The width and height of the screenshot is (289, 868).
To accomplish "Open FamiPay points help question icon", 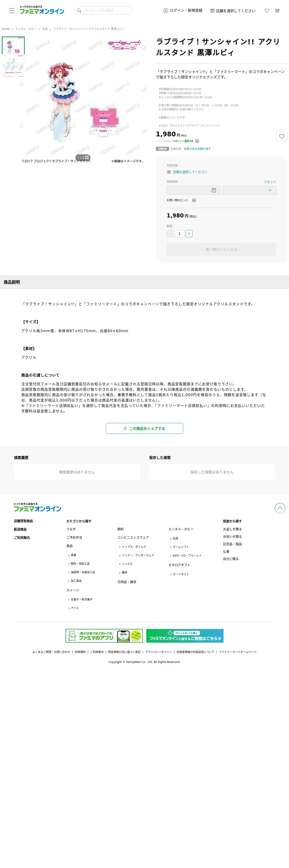I will click(x=197, y=141).
